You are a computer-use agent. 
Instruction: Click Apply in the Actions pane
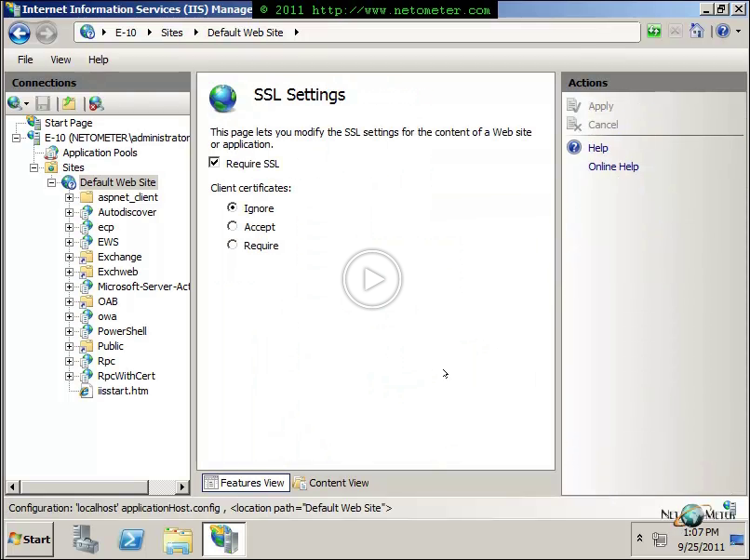point(600,106)
